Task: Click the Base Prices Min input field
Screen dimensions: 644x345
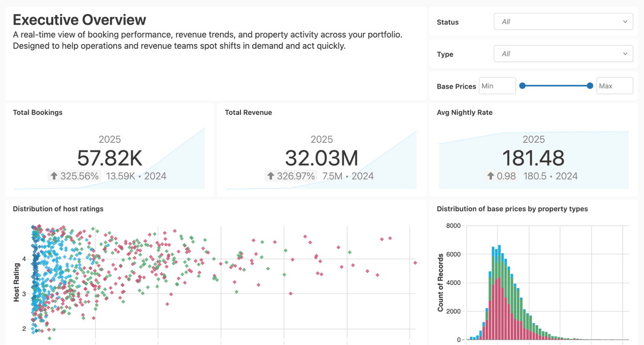Action: tap(497, 86)
